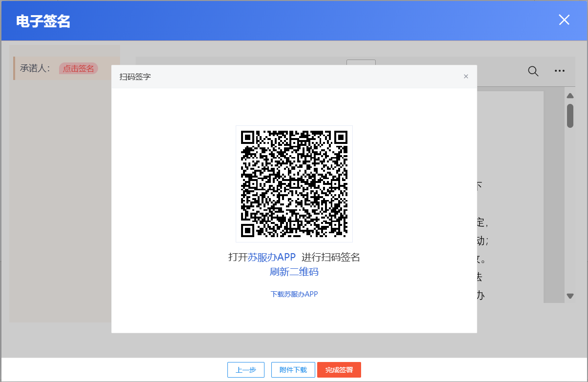Screen dimensions: 588x382
Task: Click the 点击签名 signature tag
Action: 79,68
